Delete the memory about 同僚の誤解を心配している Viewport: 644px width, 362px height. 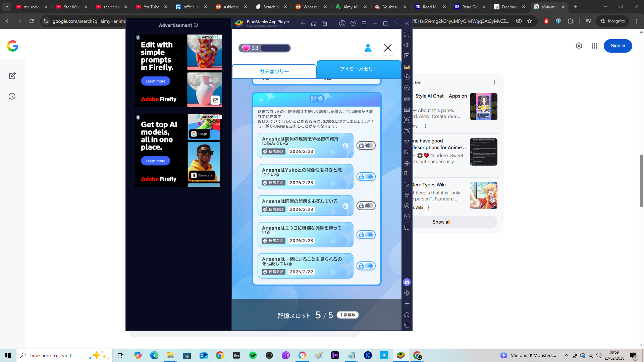pos(345,206)
